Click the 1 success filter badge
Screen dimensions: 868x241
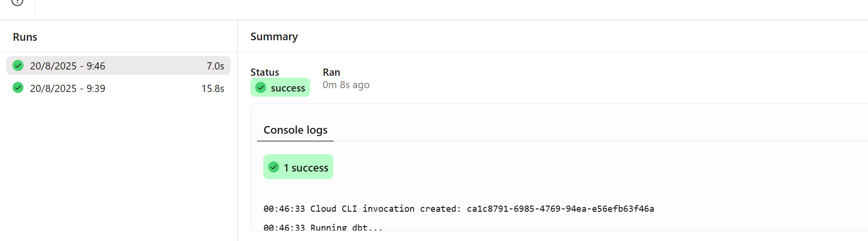point(298,167)
